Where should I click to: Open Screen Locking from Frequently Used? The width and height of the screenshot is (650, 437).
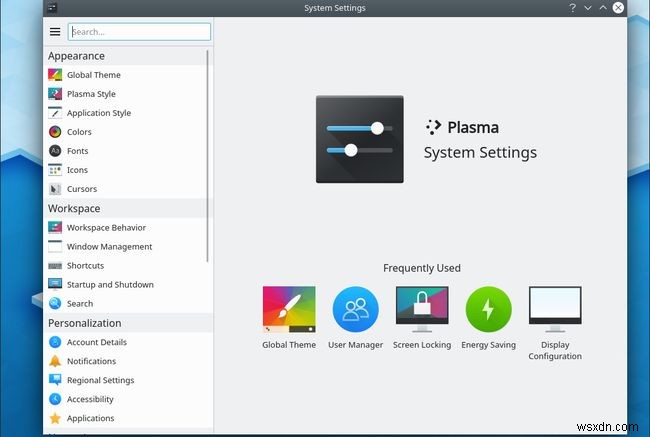tap(422, 318)
